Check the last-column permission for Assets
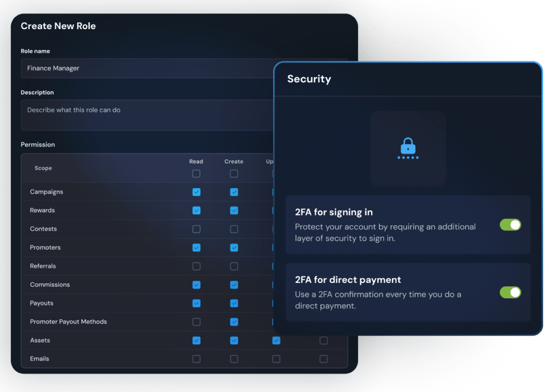 point(324,340)
